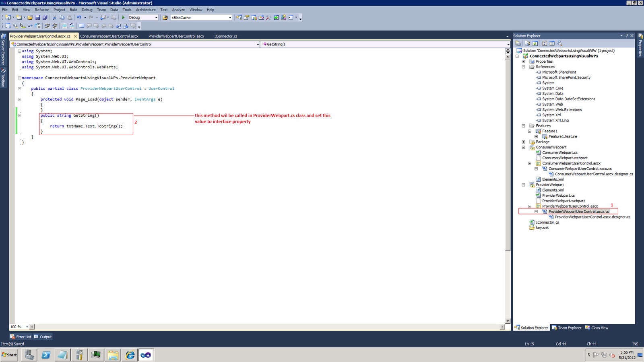Image resolution: width=644 pixels, height=362 pixels.
Task: Select ProviderWebpart.webpart in Solution Explorer
Action: pyautogui.click(x=563, y=201)
